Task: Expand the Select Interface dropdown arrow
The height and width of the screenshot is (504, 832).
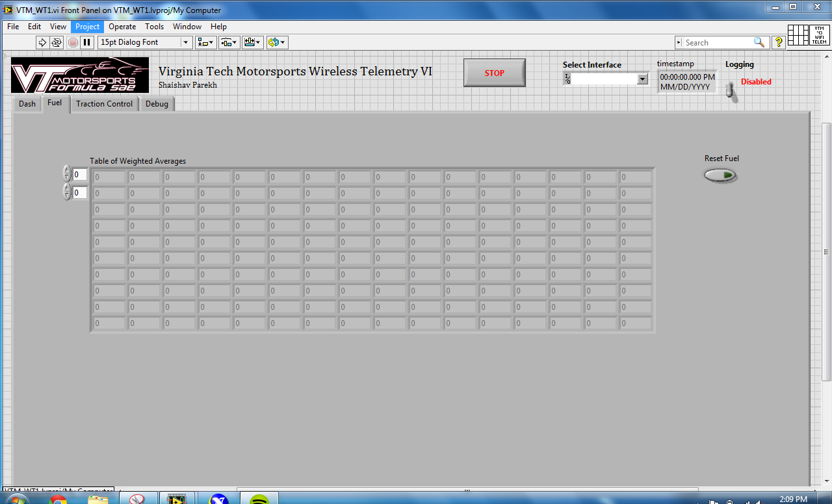Action: coord(643,79)
